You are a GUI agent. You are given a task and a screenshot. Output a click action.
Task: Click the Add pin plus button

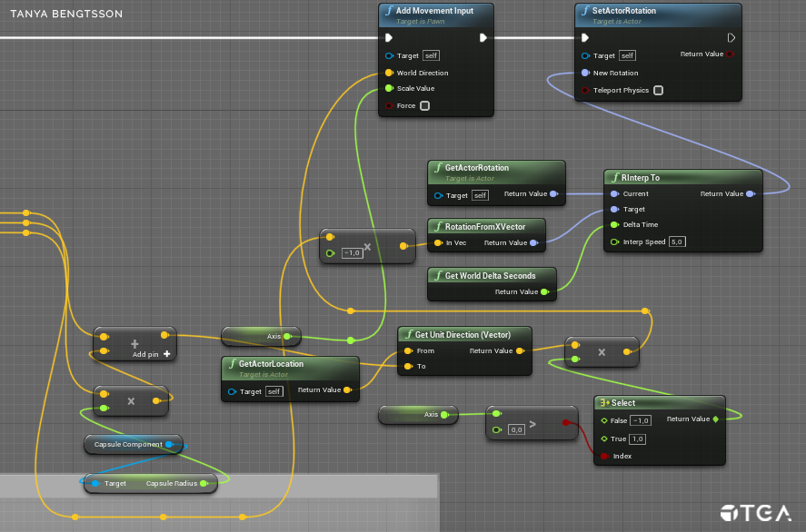pos(166,354)
